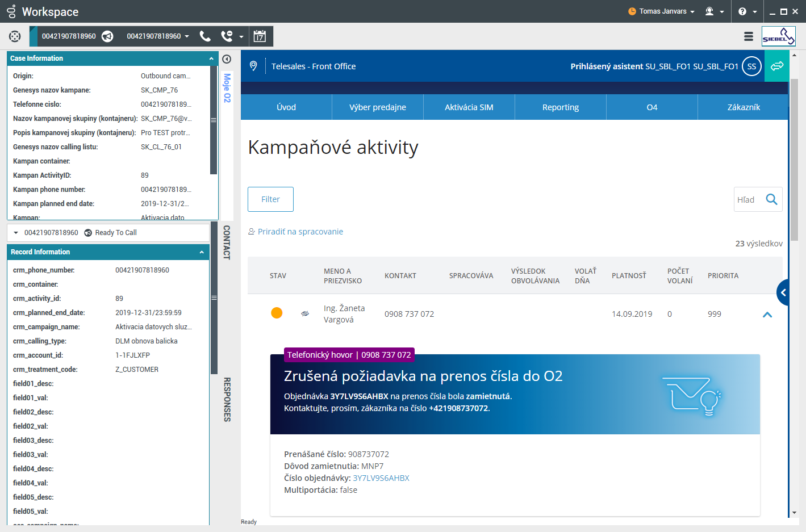Switch to the Reporting tab

click(561, 107)
